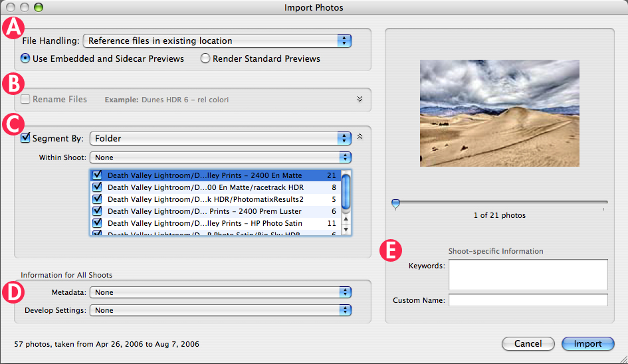The width and height of the screenshot is (628, 364).
Task: Open the Segment By Folder dropdown
Action: point(220,139)
